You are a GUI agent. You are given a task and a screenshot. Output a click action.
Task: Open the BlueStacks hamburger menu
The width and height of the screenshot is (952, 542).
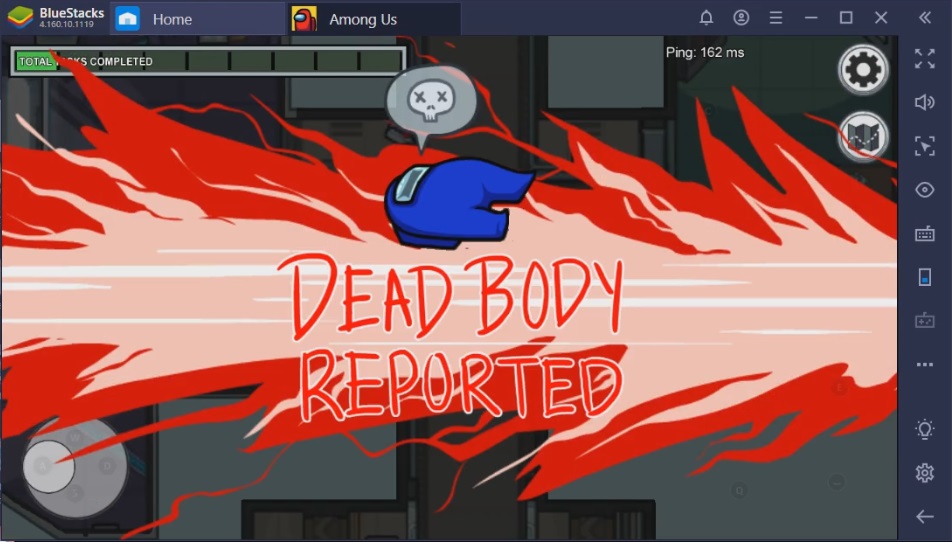pos(775,18)
